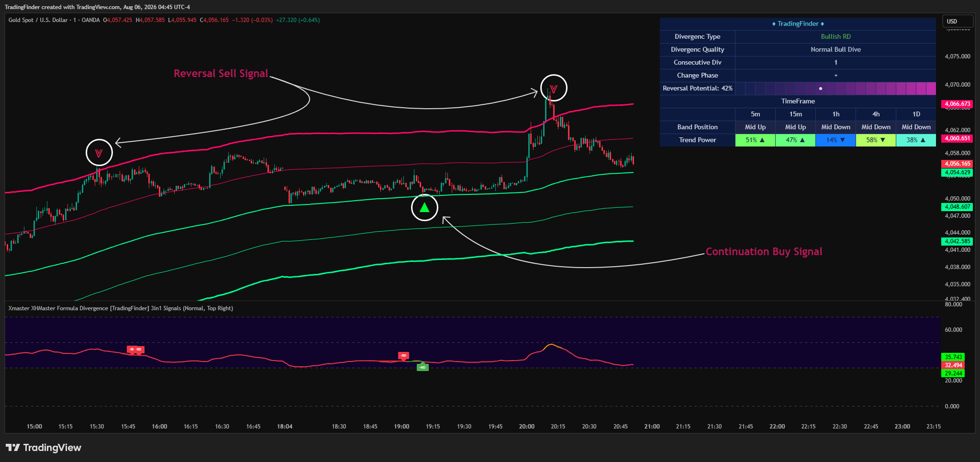Click the 4,056.165 current price label

coord(957,164)
